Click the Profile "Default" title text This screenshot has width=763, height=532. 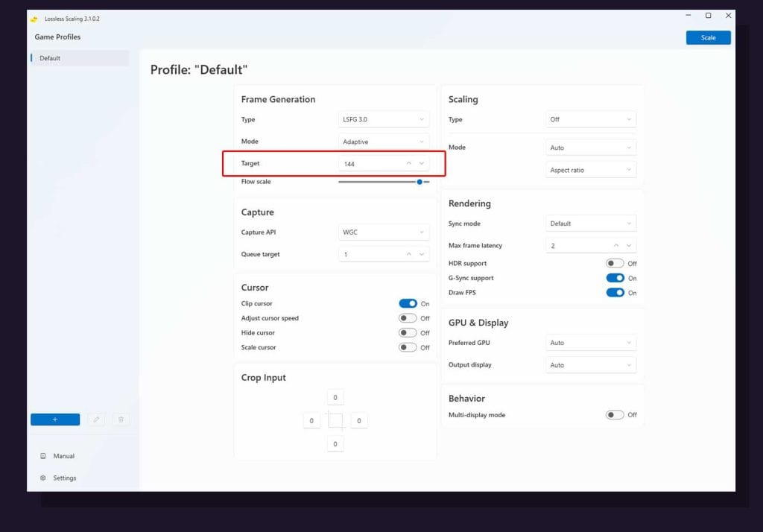(x=198, y=69)
